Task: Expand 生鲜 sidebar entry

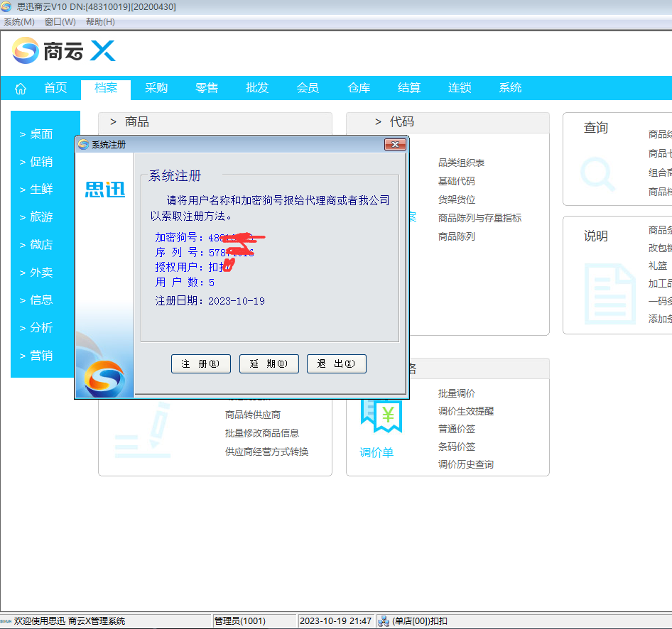Action: (36, 189)
